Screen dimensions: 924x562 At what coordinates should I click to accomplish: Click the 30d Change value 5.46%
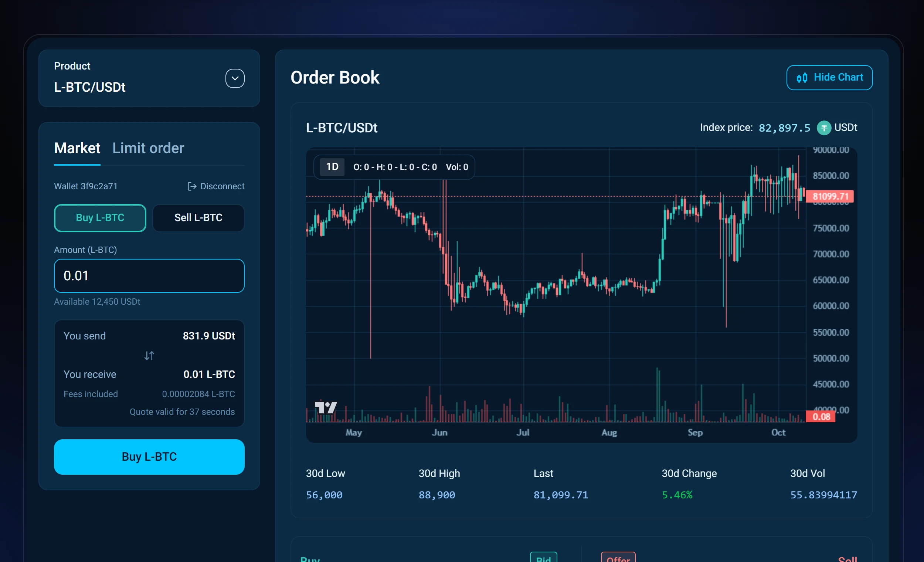click(677, 495)
